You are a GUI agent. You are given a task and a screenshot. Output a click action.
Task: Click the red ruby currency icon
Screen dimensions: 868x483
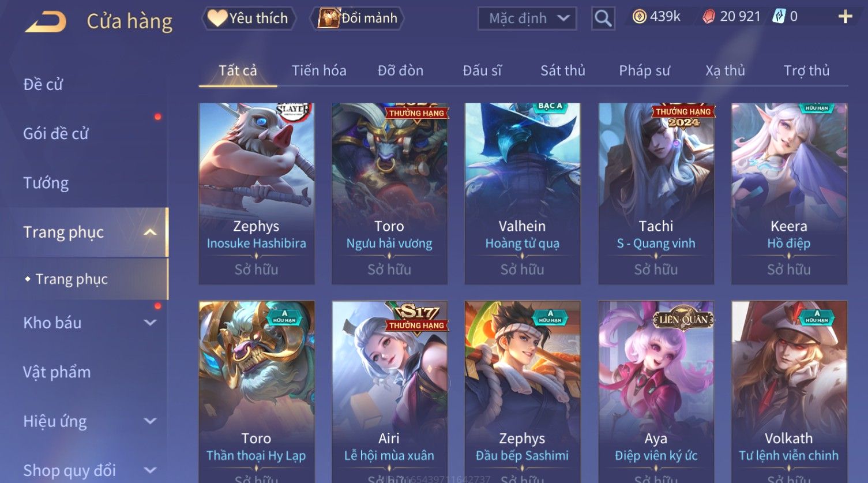click(x=709, y=16)
